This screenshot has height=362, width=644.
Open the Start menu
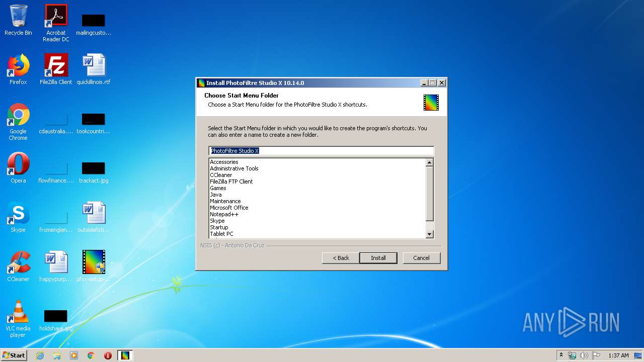click(14, 355)
